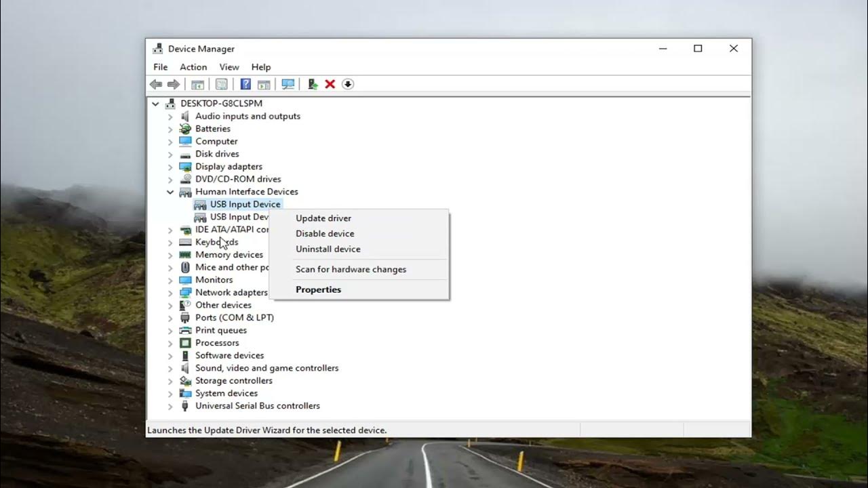Click the red X Uninstall device toolbar icon

tap(330, 84)
